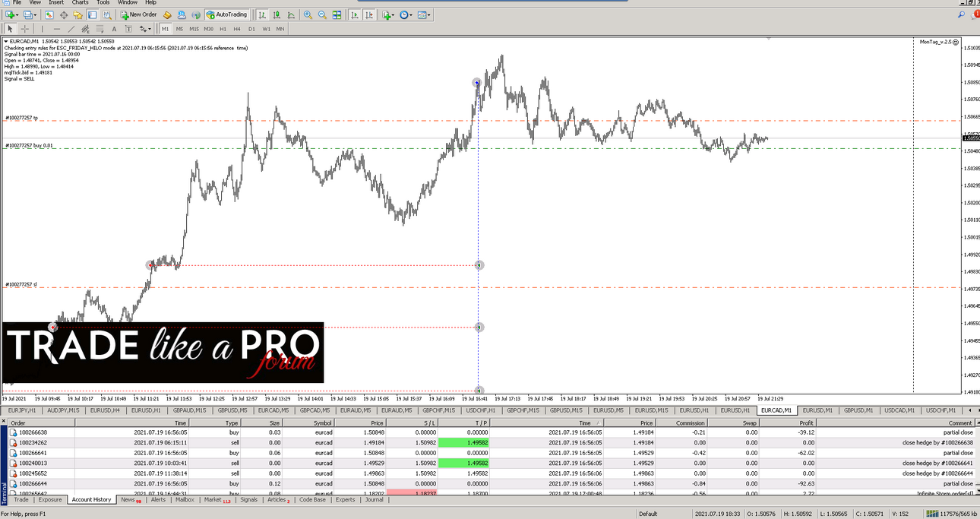Image resolution: width=980 pixels, height=519 pixels.
Task: Open the Strategy Tester icon
Action: tap(106, 14)
